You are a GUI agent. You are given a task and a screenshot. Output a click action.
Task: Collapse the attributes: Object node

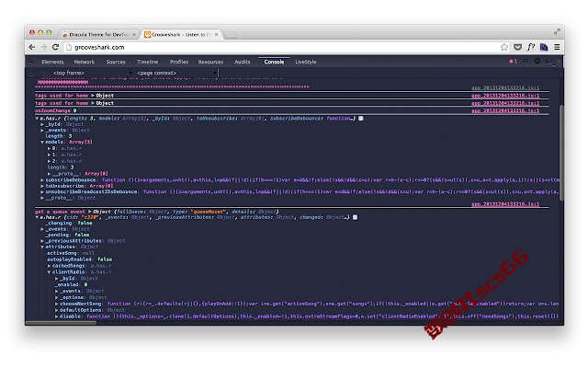42,247
